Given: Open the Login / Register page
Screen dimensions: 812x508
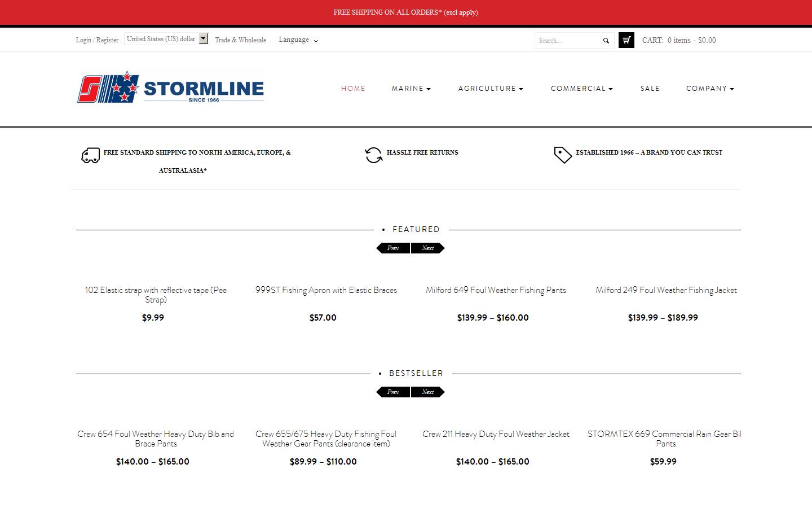Looking at the screenshot, I should 97,40.
